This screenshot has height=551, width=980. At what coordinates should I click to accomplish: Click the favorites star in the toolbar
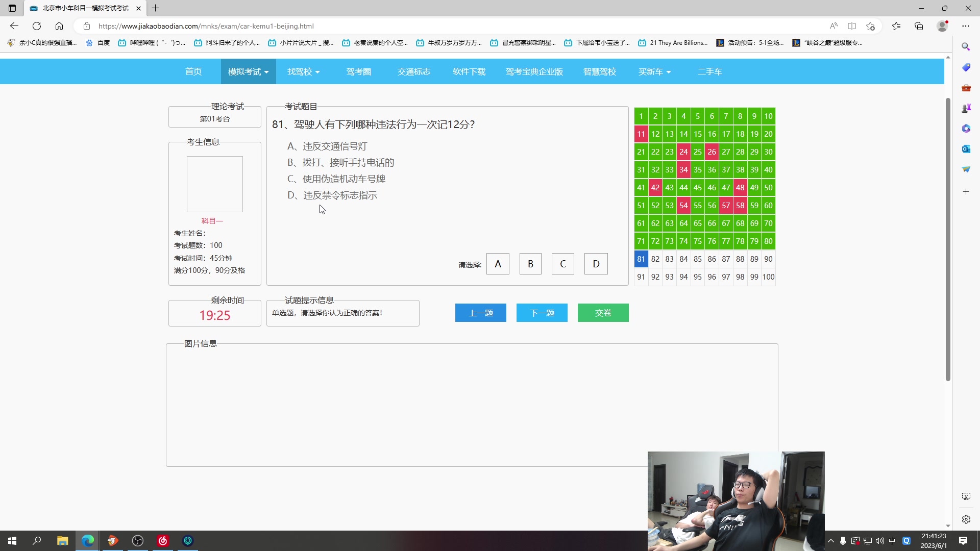pos(896,26)
